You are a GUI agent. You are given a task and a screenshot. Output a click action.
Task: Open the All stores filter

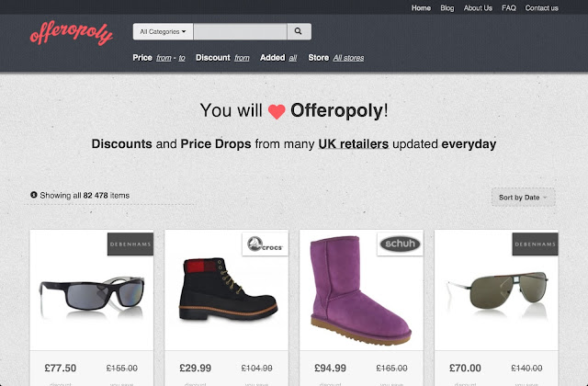tap(348, 58)
